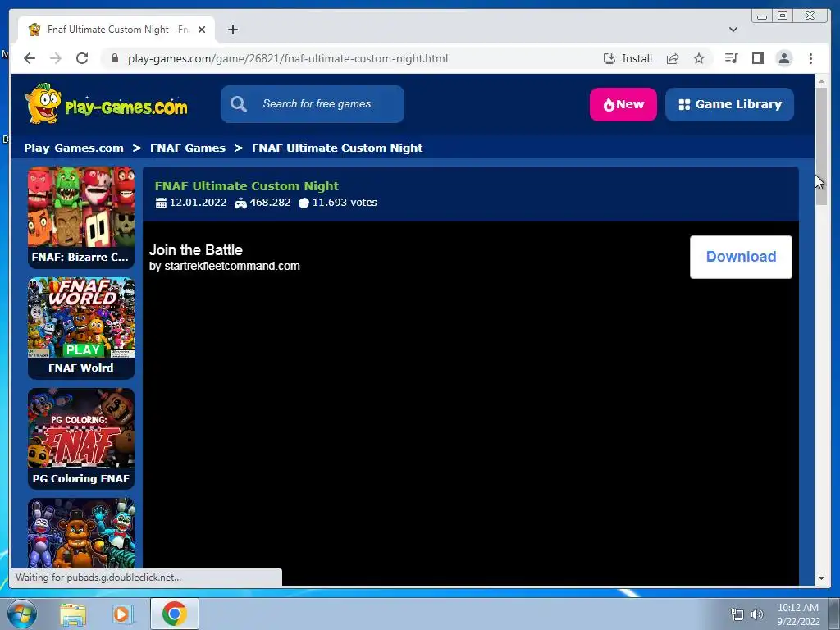Open the PG Coloring FNAF game thumbnail
Screen dimensions: 840x630
(x=81, y=439)
